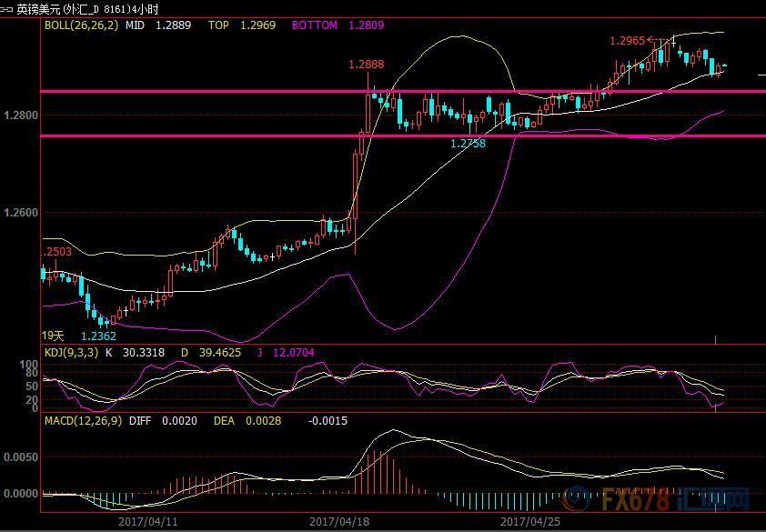This screenshot has height=532, width=766.
Task: Click the DIFF 0.0020 value
Action: pos(163,421)
